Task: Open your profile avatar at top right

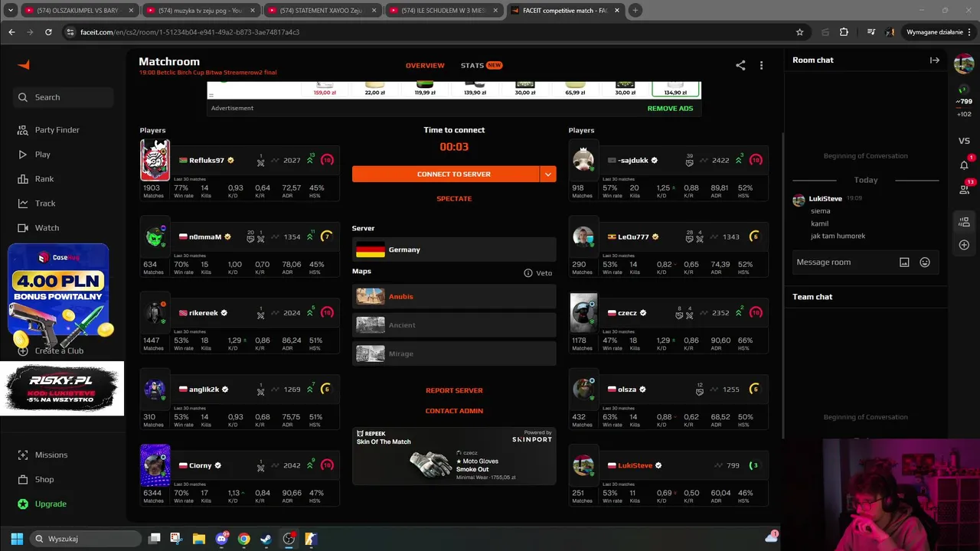Action: point(963,64)
